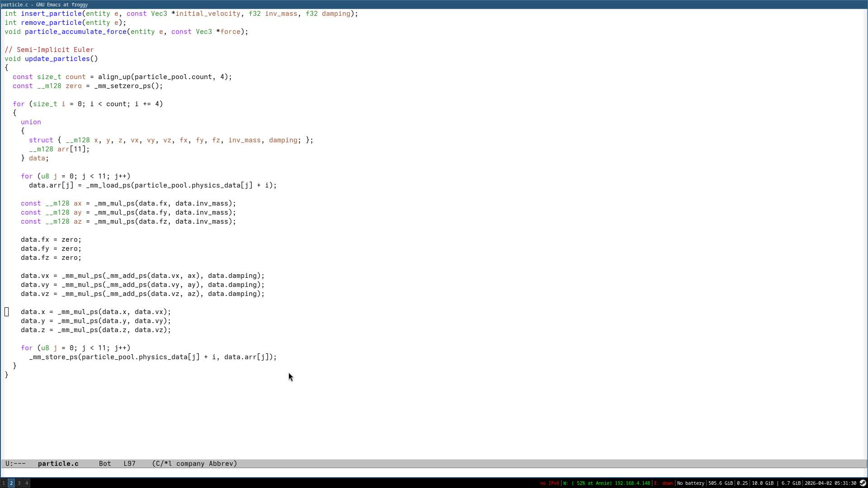Switch to workspace 1

[4, 483]
